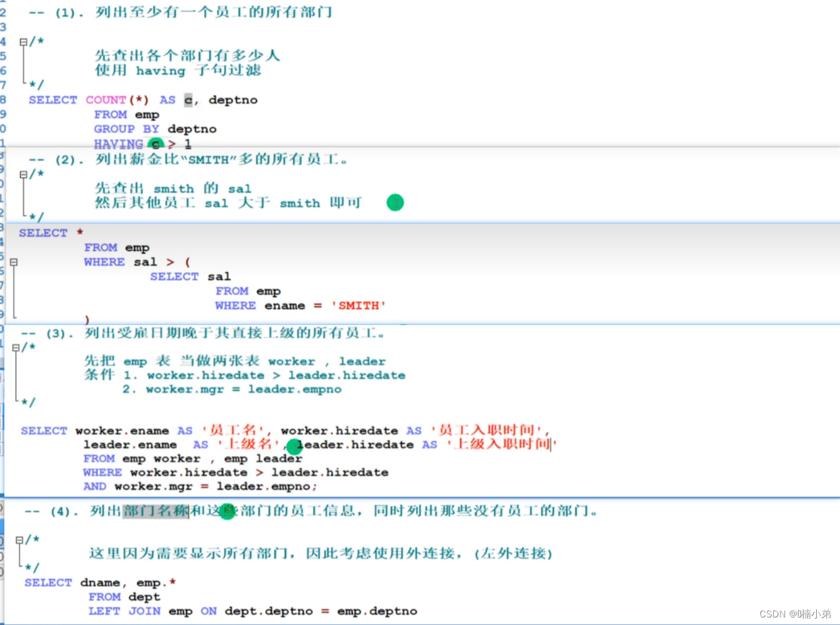Click the comment text '使用 having 子句过滤'

coord(178,70)
